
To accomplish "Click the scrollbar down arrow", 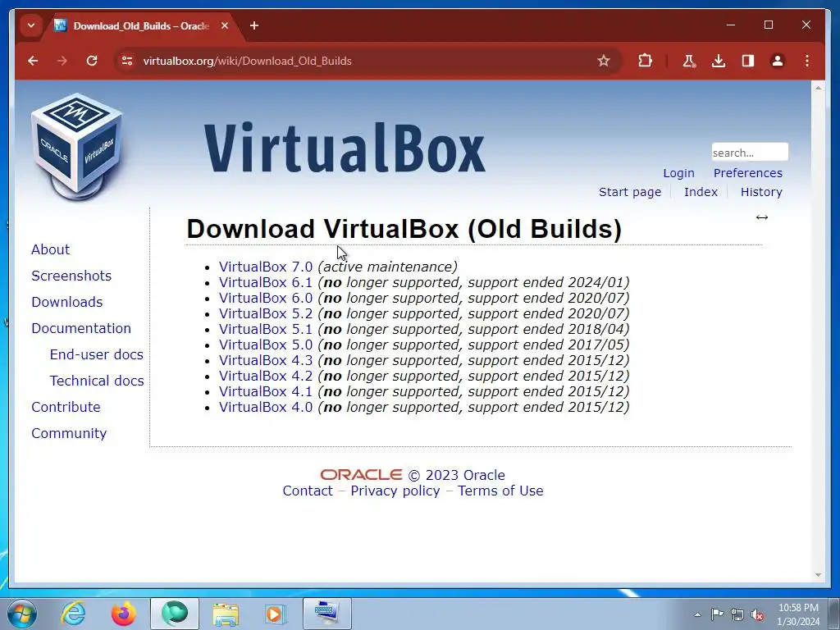I will coord(818,575).
